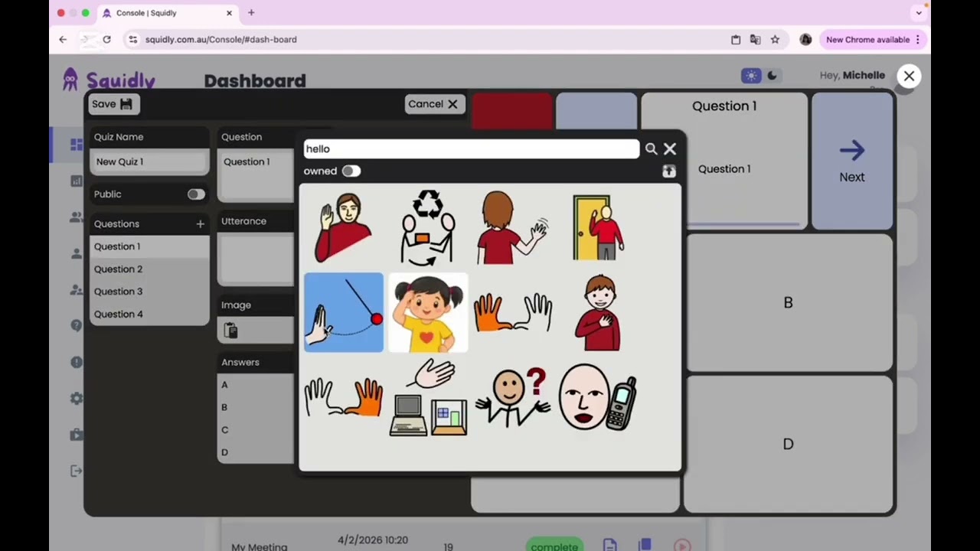Viewport: 980px width, 551px height.
Task: Click the dark red color tile
Action: tap(512, 111)
